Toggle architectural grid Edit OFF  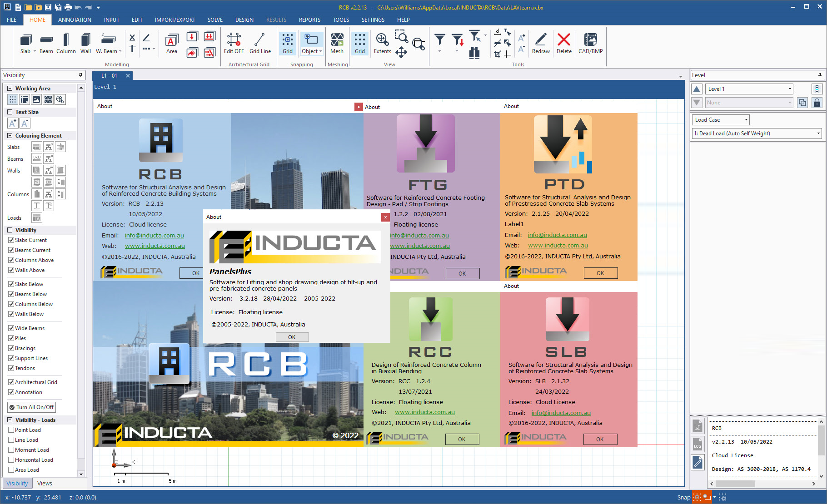(234, 44)
